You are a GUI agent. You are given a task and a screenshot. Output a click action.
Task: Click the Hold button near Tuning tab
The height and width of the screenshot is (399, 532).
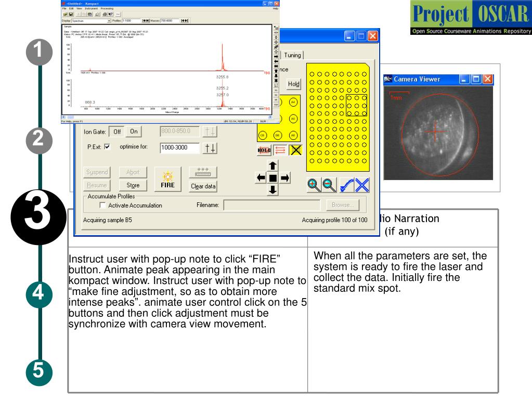[x=293, y=84]
